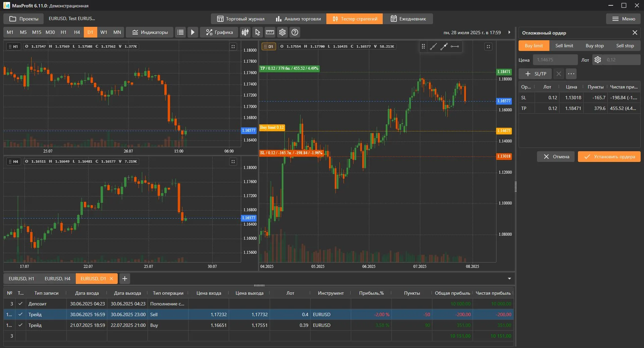Click the Цена price input field
The width and height of the screenshot is (644, 348).
[x=555, y=60]
